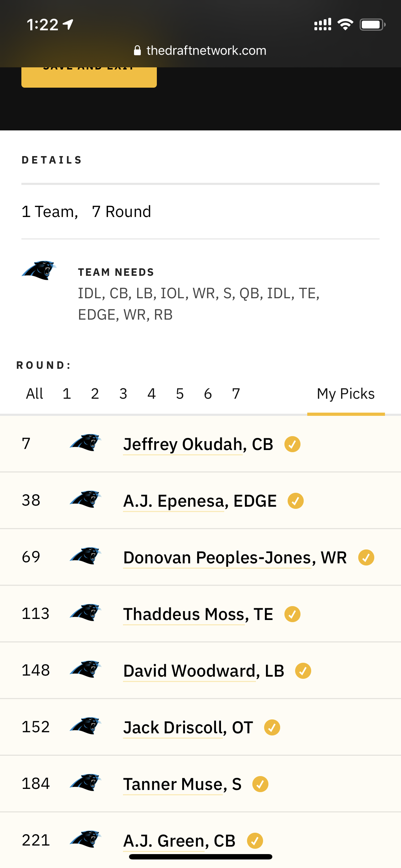This screenshot has height=868, width=401.
Task: Tap Panthers logo on pick 113 row
Action: (86, 613)
